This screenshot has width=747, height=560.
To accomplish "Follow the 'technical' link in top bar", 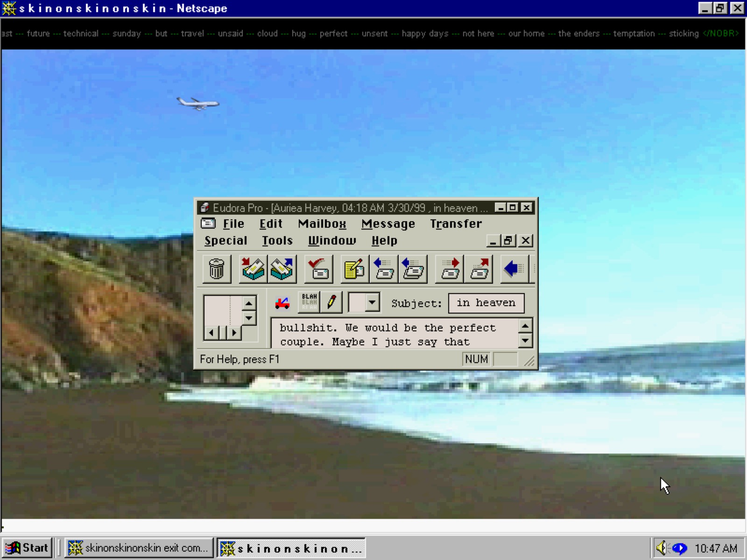I will coord(81,34).
